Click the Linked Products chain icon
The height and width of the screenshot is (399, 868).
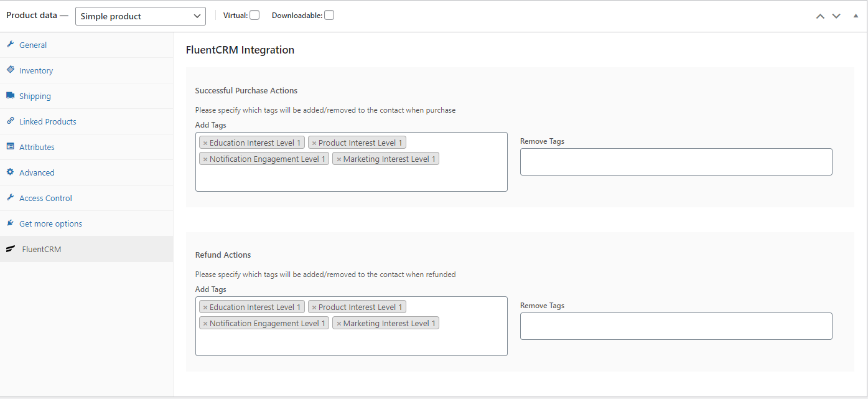click(10, 121)
